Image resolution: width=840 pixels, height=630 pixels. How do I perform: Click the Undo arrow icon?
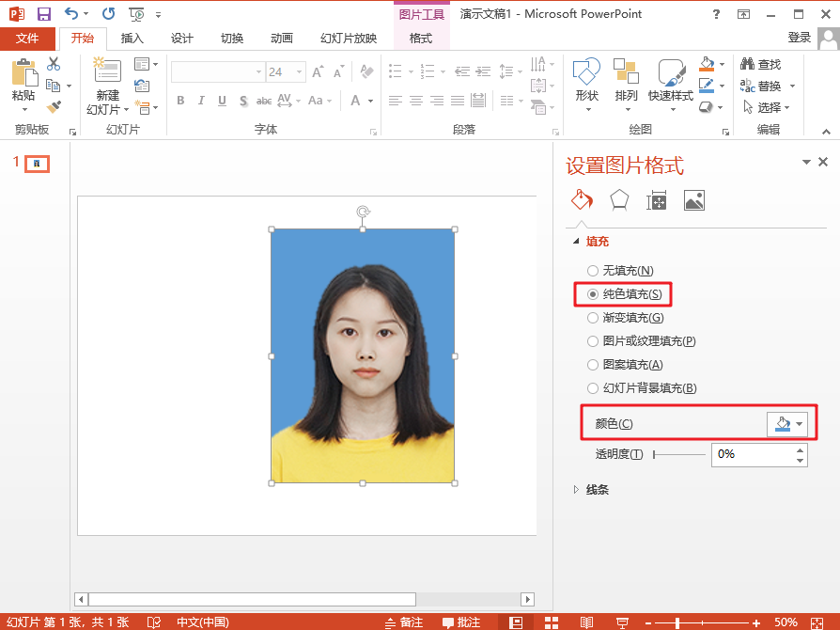coord(71,14)
